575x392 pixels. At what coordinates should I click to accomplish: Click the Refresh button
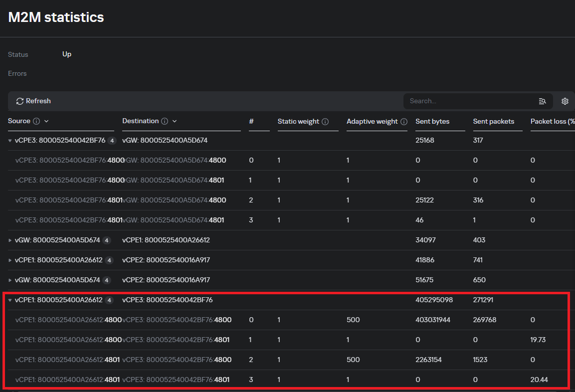33,101
